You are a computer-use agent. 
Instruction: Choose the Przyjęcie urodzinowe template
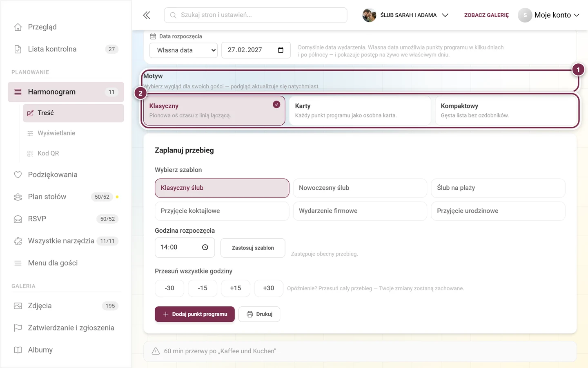pos(498,211)
